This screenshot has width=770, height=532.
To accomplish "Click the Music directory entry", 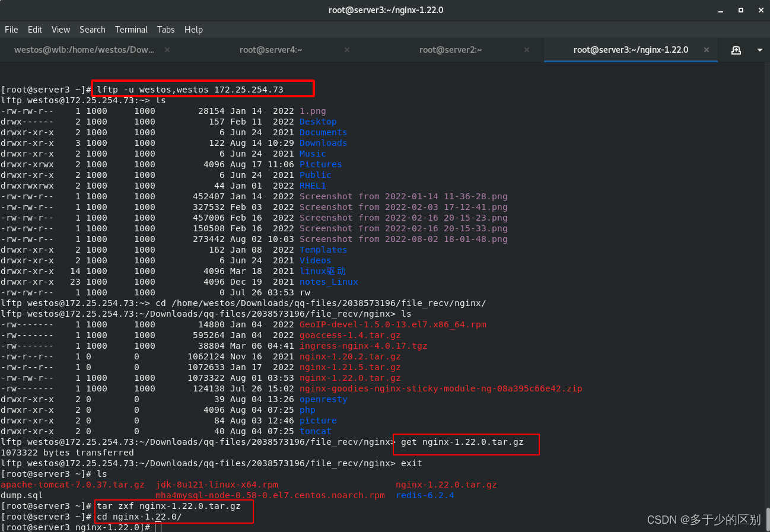I will (x=313, y=154).
